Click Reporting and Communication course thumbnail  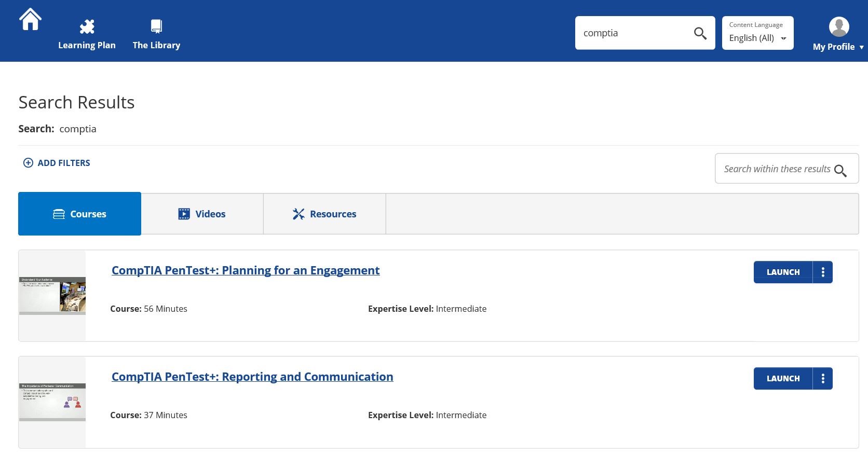click(x=52, y=402)
